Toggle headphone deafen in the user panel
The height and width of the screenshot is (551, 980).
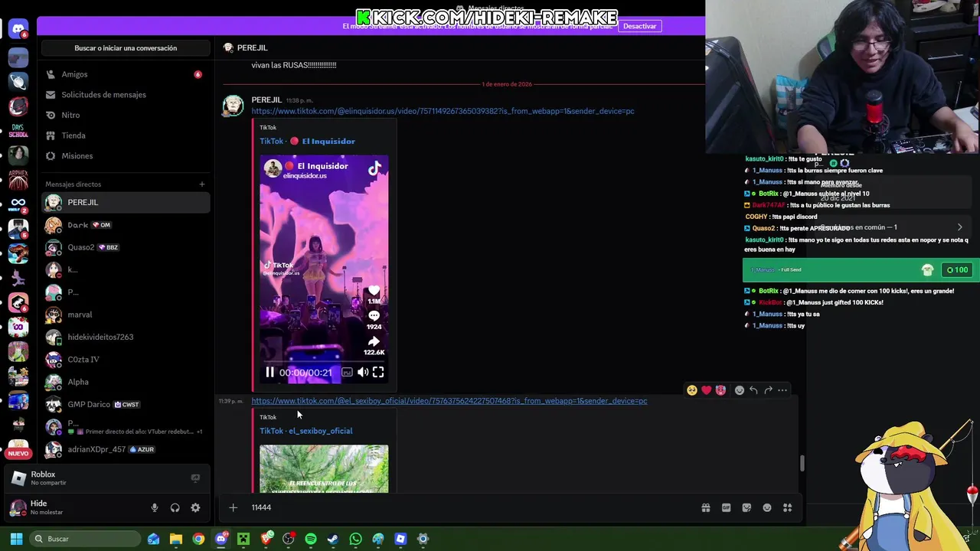pos(175,507)
